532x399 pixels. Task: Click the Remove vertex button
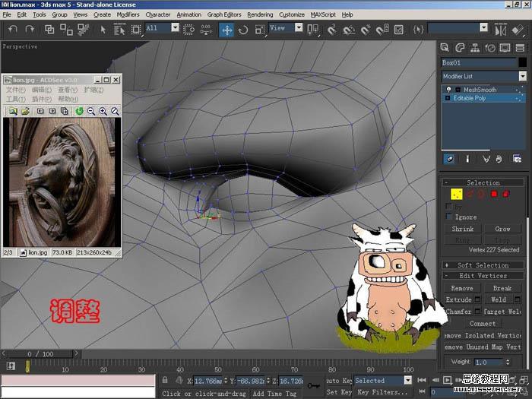[462, 288]
